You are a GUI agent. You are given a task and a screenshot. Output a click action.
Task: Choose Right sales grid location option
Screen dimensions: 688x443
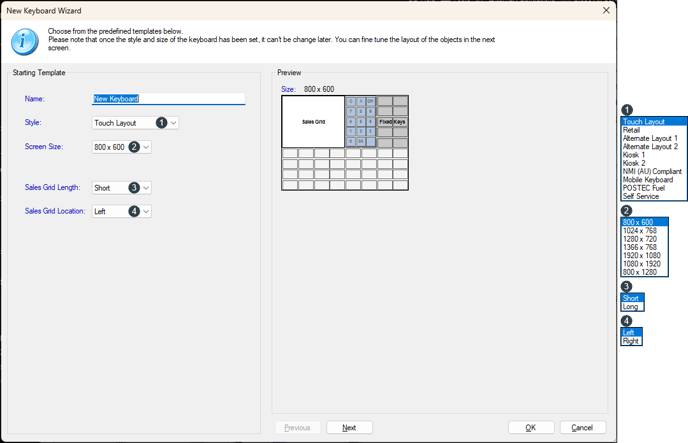[x=631, y=341]
